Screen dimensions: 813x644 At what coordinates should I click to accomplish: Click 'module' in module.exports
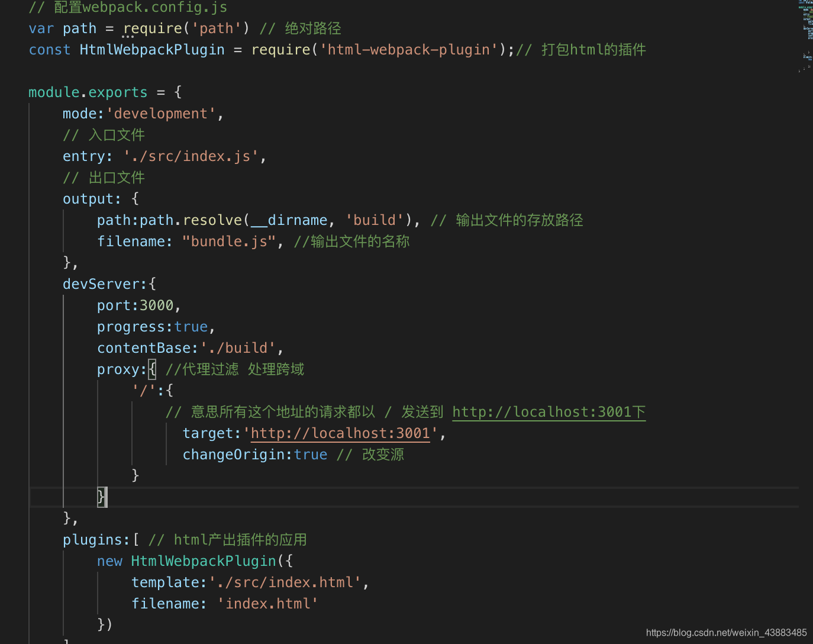pos(54,92)
